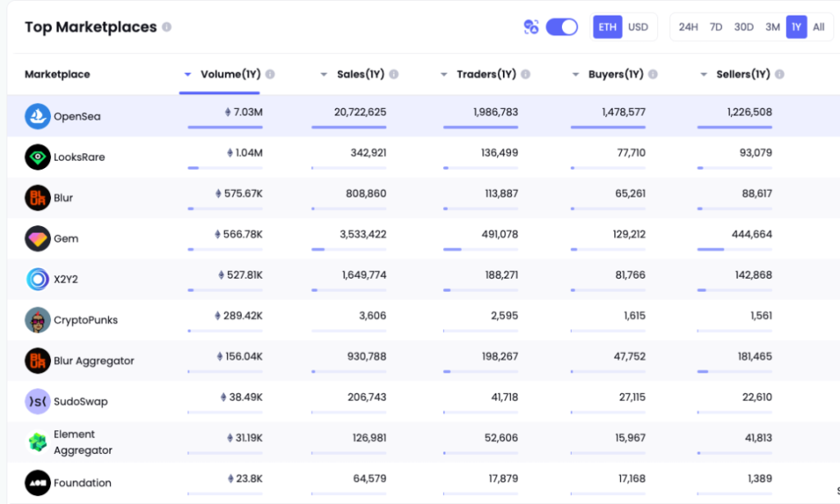The height and width of the screenshot is (504, 840).
Task: Select the 7D time range
Action: (715, 27)
